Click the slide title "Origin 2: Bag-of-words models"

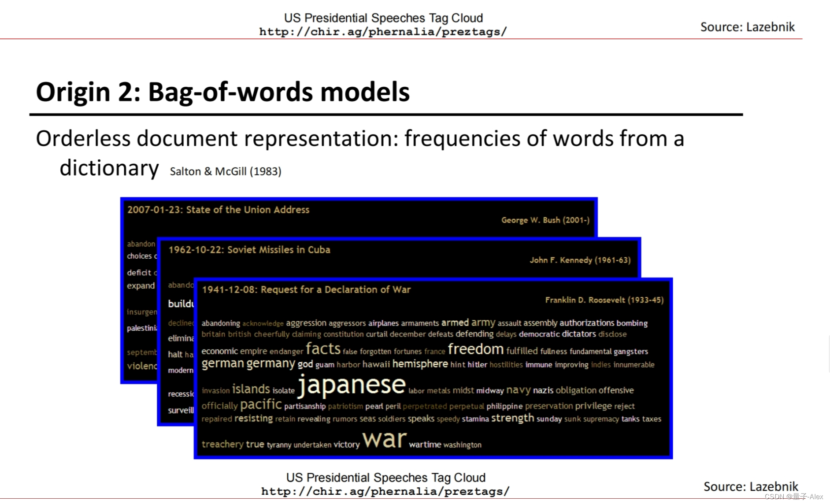coord(222,92)
